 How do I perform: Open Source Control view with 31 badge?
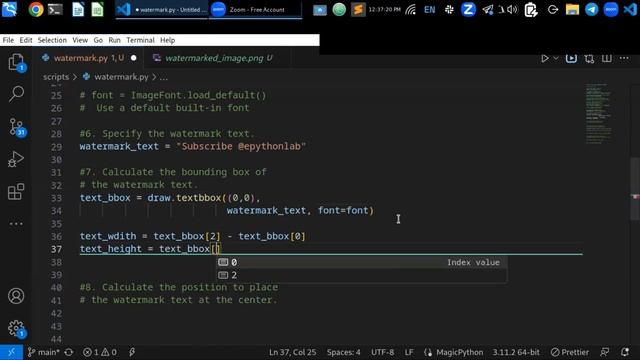tap(17, 127)
